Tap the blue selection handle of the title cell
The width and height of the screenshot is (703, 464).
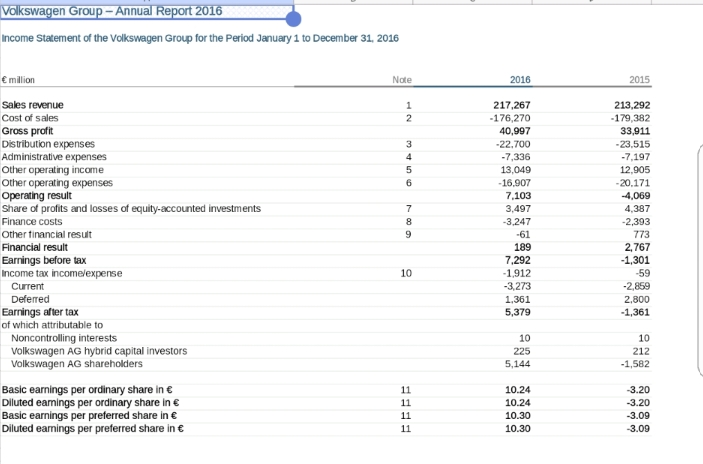[293, 19]
